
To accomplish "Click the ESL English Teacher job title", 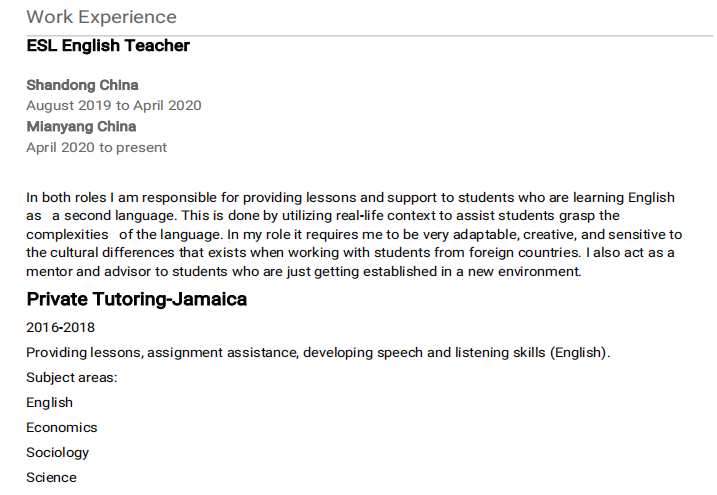I will 108,46.
